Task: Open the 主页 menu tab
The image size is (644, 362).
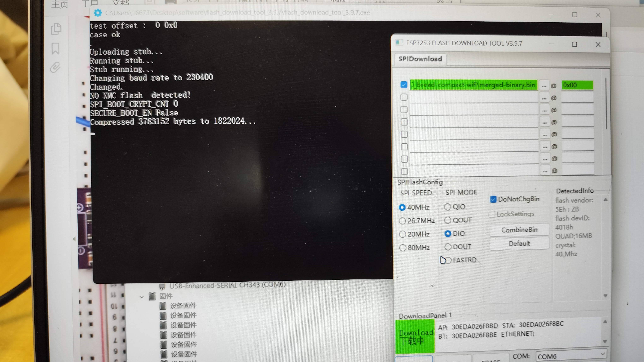Action: [60, 4]
